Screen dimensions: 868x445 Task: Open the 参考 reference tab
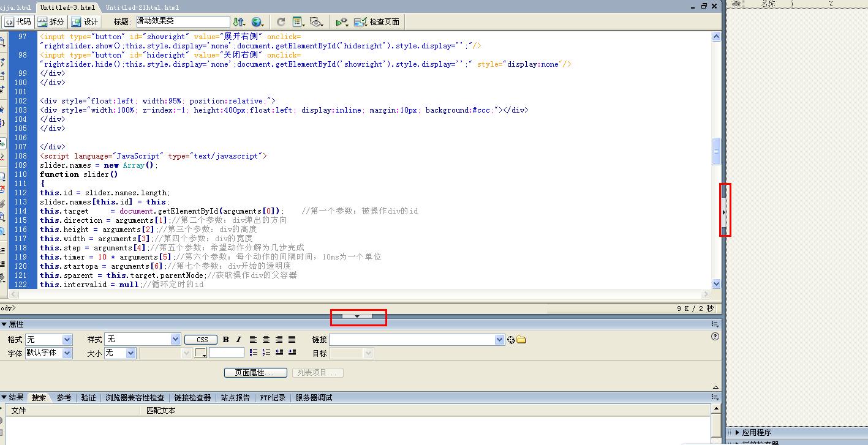(x=64, y=398)
